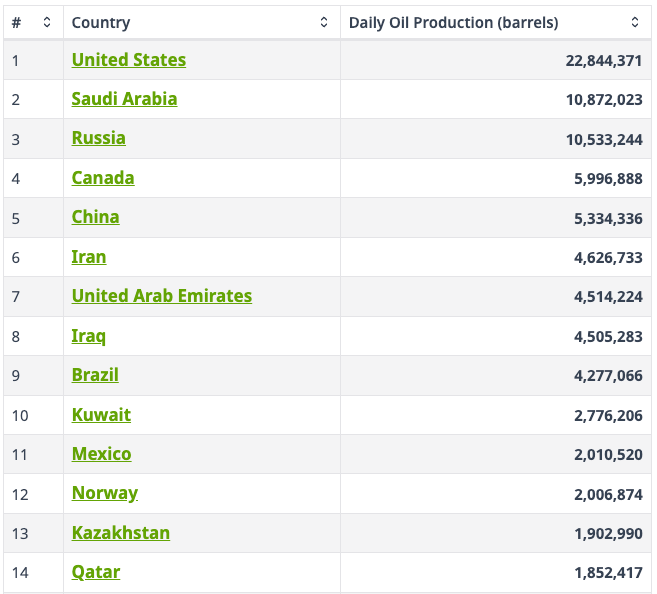Click the Country column sort arrows
The height and width of the screenshot is (594, 657).
(323, 22)
